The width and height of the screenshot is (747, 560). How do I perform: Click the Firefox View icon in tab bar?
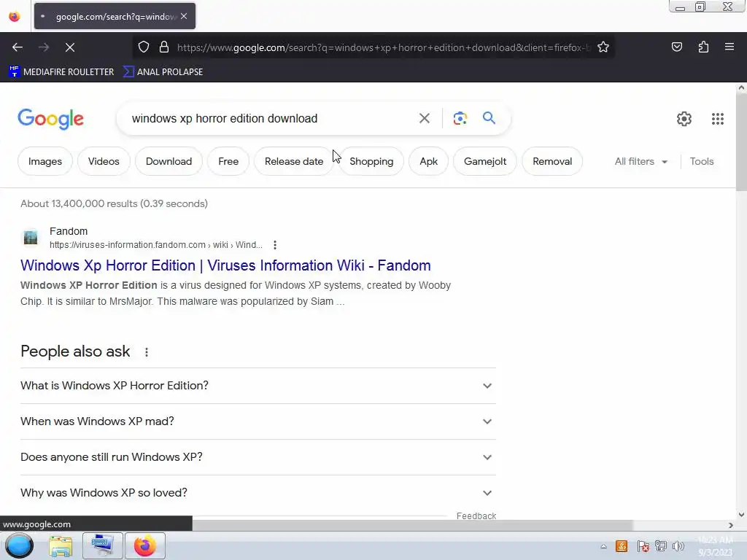pyautogui.click(x=15, y=16)
